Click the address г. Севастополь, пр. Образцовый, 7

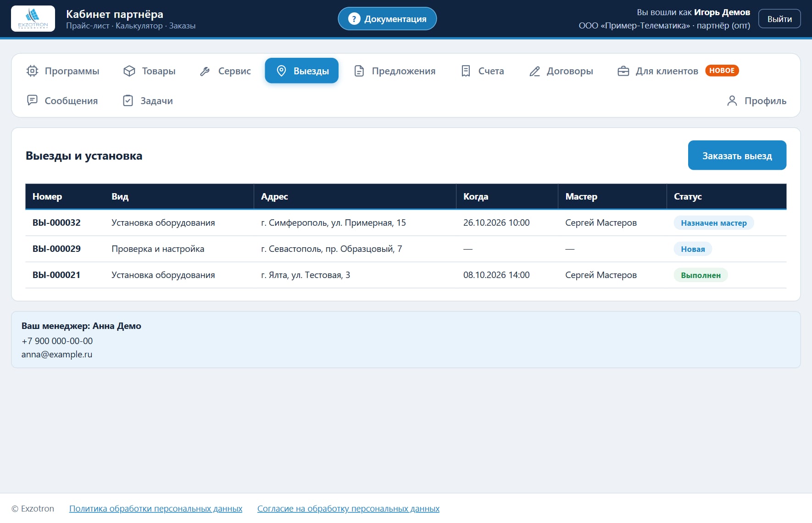tap(331, 249)
